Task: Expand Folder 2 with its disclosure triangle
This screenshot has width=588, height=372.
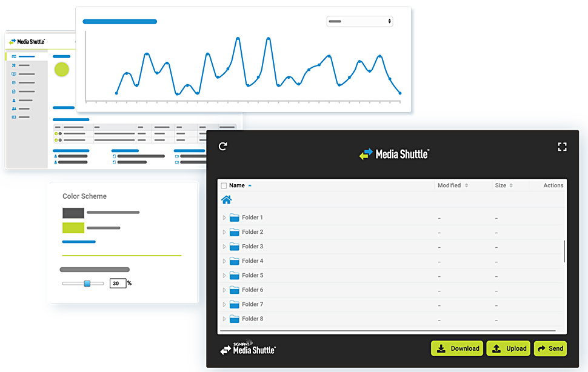Action: 224,232
